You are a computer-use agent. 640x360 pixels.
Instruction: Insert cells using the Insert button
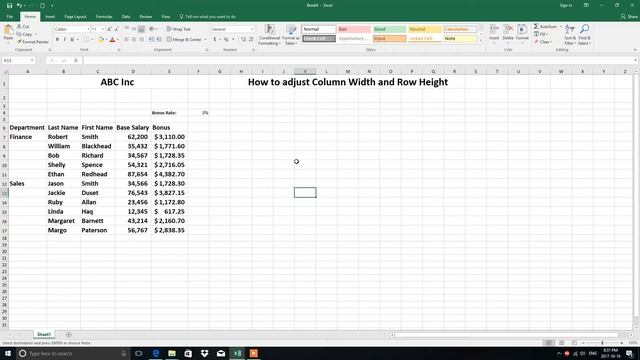494,33
